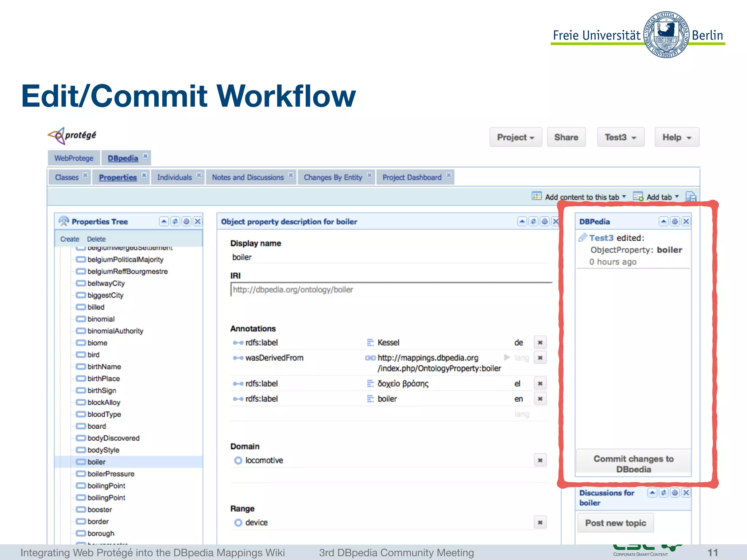The image size is (747, 560).
Task: Click the locomotive domain entry
Action: click(x=264, y=460)
